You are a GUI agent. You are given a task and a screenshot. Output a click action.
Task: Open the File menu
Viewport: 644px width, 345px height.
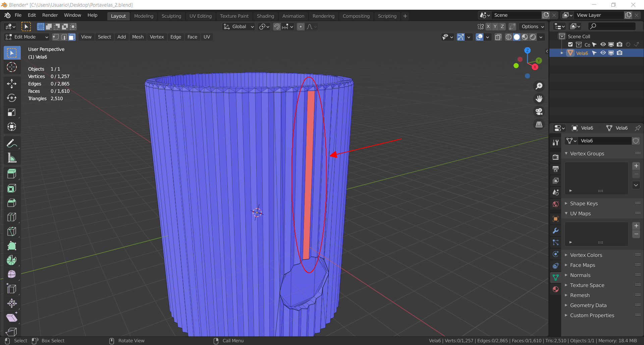pos(18,15)
